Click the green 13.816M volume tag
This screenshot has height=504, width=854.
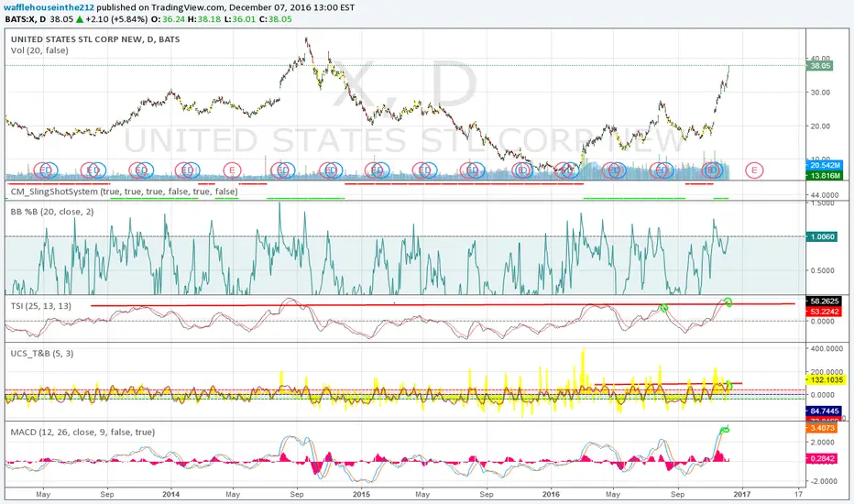[825, 175]
